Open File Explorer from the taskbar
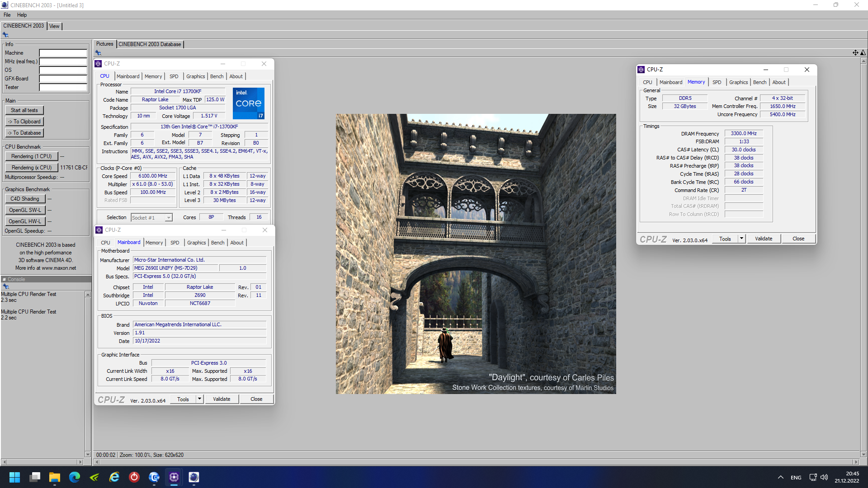Viewport: 868px width, 488px height. click(x=55, y=477)
